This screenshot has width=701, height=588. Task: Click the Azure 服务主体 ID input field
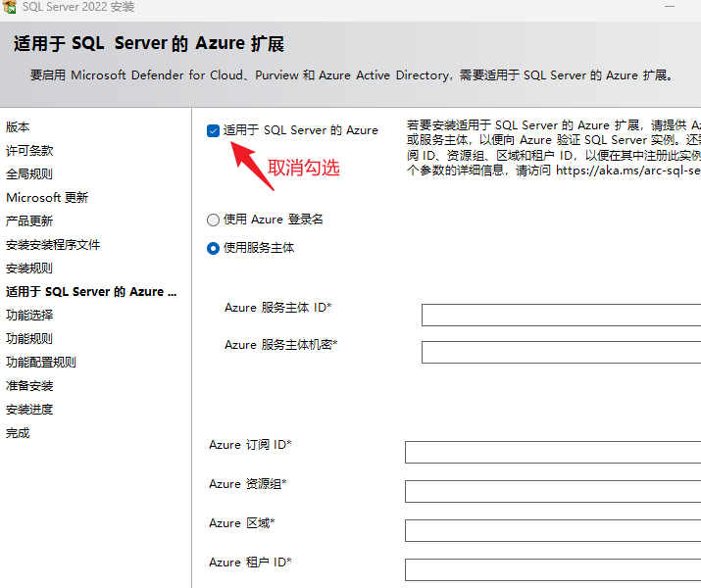561,315
